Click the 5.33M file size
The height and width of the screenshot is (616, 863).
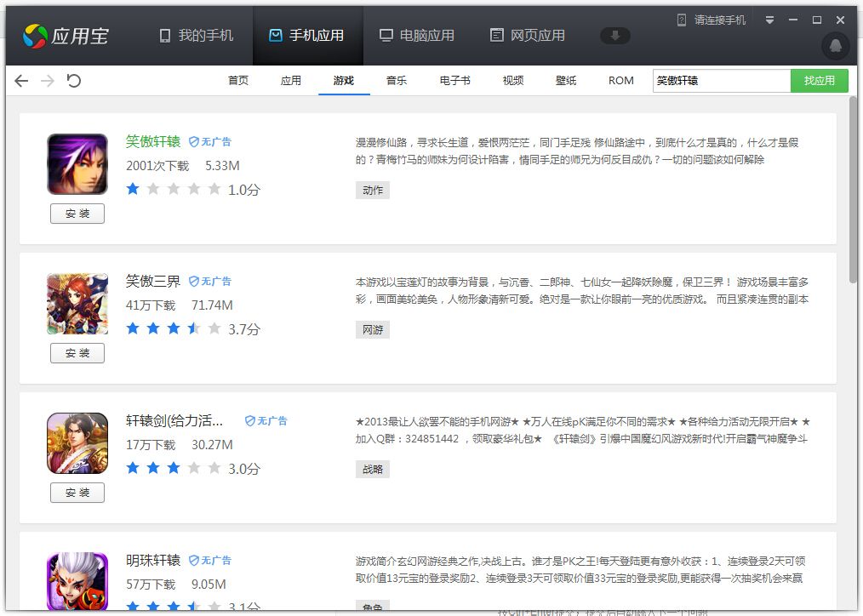tap(222, 166)
